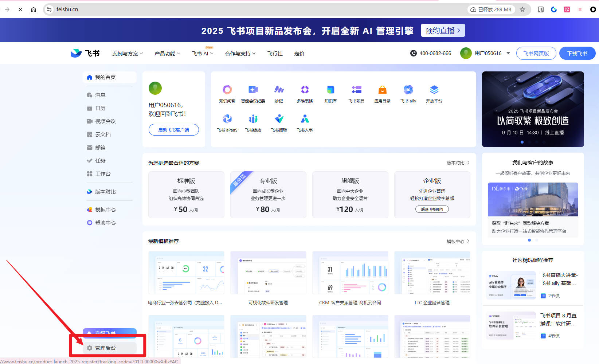
Task: Click the browser forward arrow
Action: click(x=7, y=9)
